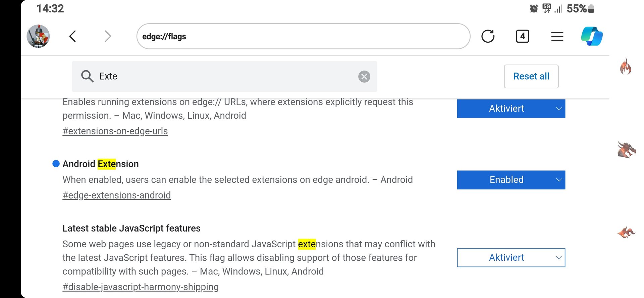Open the tab switcher showing 4

[522, 36]
